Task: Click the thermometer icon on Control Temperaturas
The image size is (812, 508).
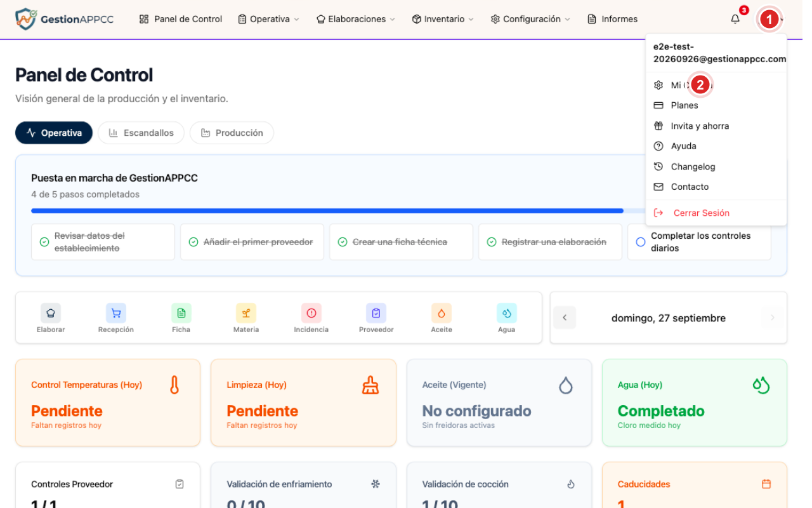Action: [x=174, y=385]
